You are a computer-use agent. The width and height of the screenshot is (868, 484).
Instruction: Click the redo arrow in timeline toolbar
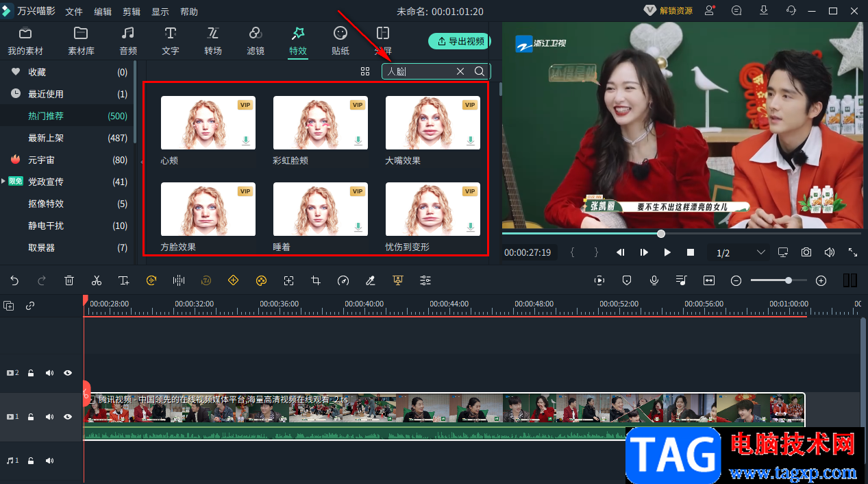42,280
